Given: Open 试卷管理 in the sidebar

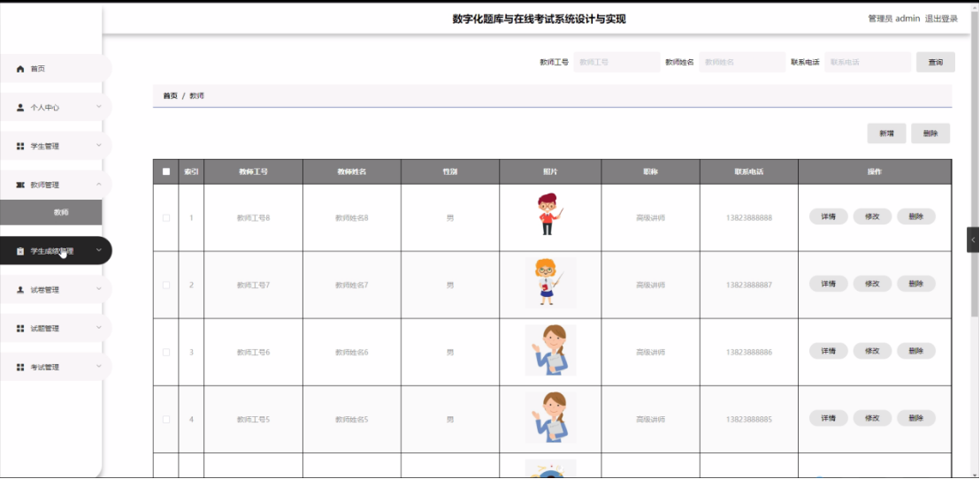Looking at the screenshot, I should pos(56,290).
